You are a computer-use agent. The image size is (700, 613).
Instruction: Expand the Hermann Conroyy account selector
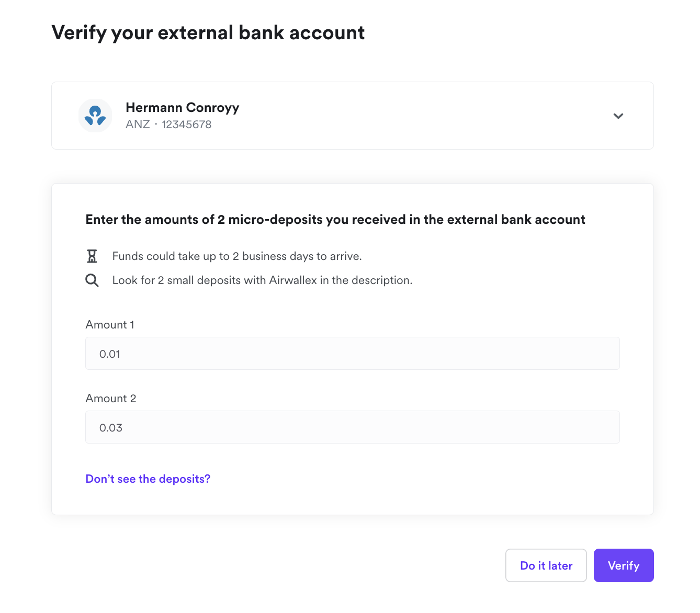point(618,116)
